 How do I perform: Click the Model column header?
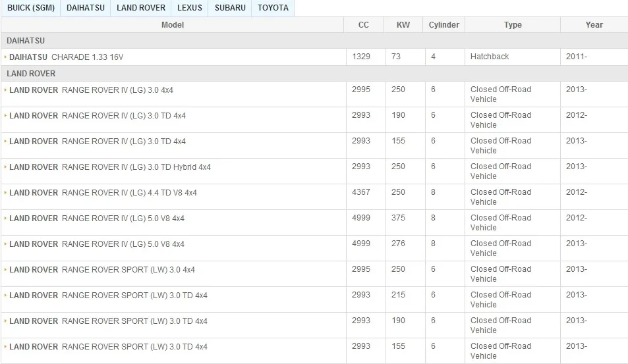(x=173, y=25)
